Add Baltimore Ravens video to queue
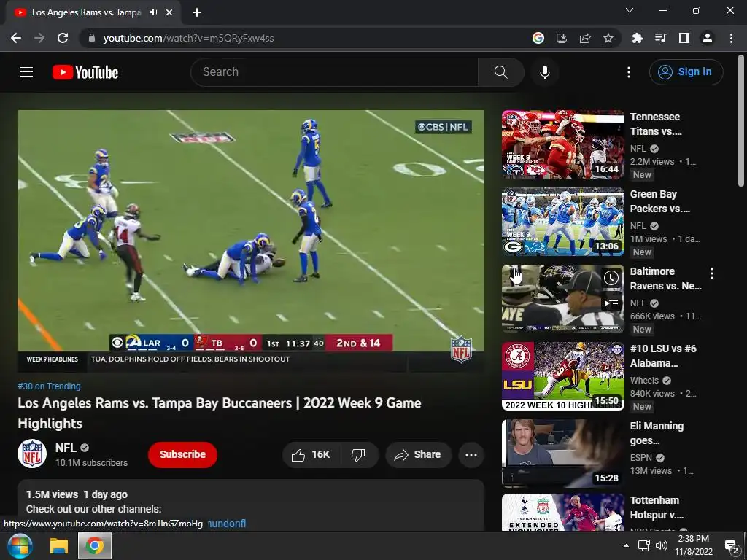This screenshot has height=560, width=747. 611,302
